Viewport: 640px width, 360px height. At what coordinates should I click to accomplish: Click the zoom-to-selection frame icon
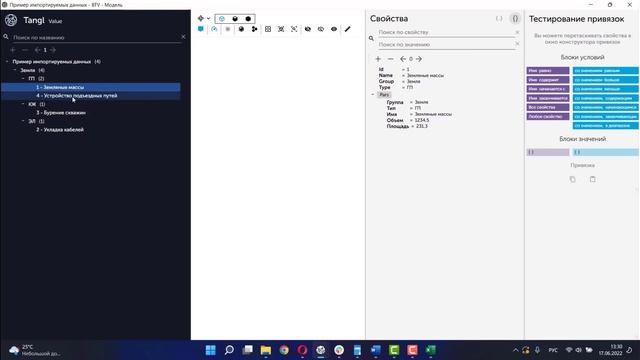point(294,29)
